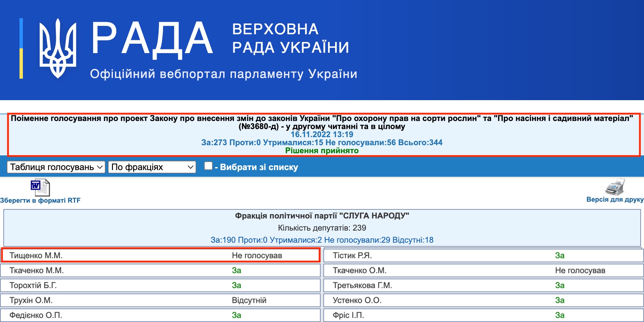Select deputy Устенко О.О. name
Image resolution: width=644 pixels, height=322 pixels.
pos(357,300)
